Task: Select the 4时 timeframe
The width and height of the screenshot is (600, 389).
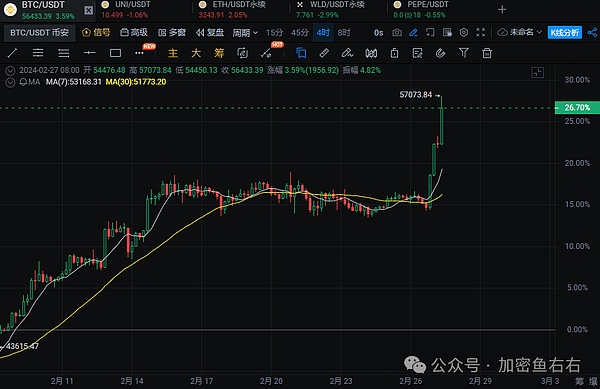Action: pos(323,33)
